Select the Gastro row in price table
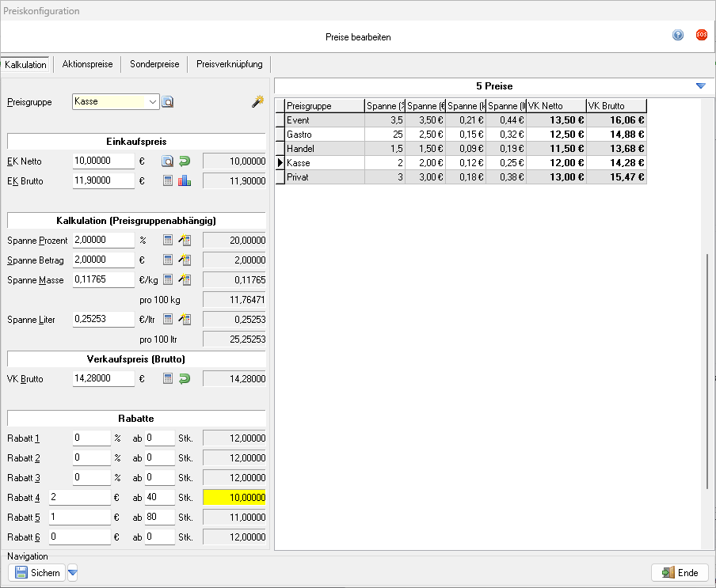Viewport: 716px width, 588px height. (x=317, y=134)
